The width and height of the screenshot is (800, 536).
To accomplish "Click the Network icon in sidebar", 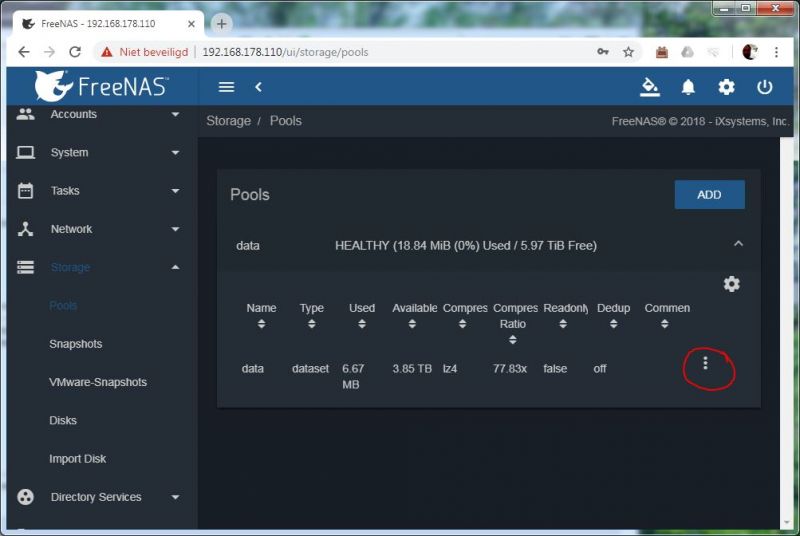I will (26, 229).
